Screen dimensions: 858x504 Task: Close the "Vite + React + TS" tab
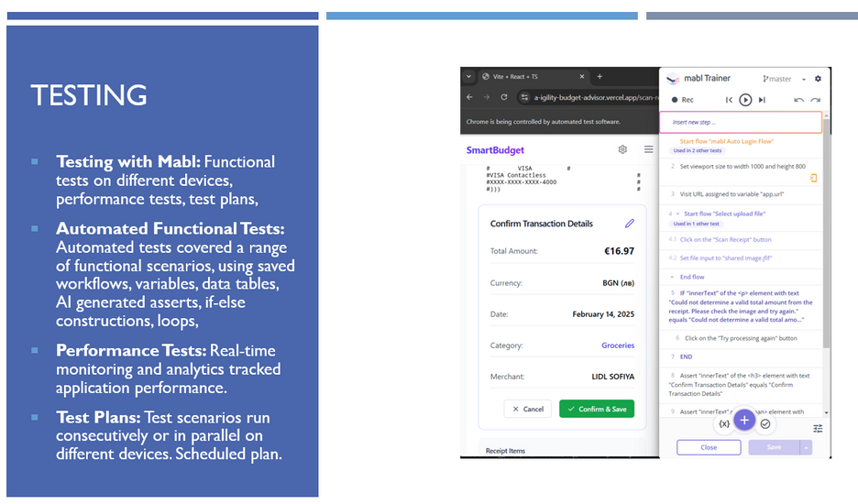tap(582, 77)
